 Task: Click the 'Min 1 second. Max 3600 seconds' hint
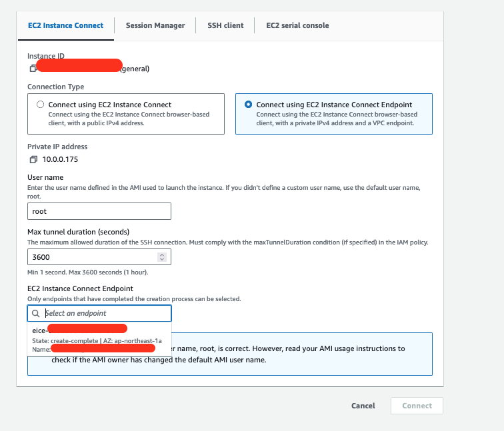tap(88, 272)
